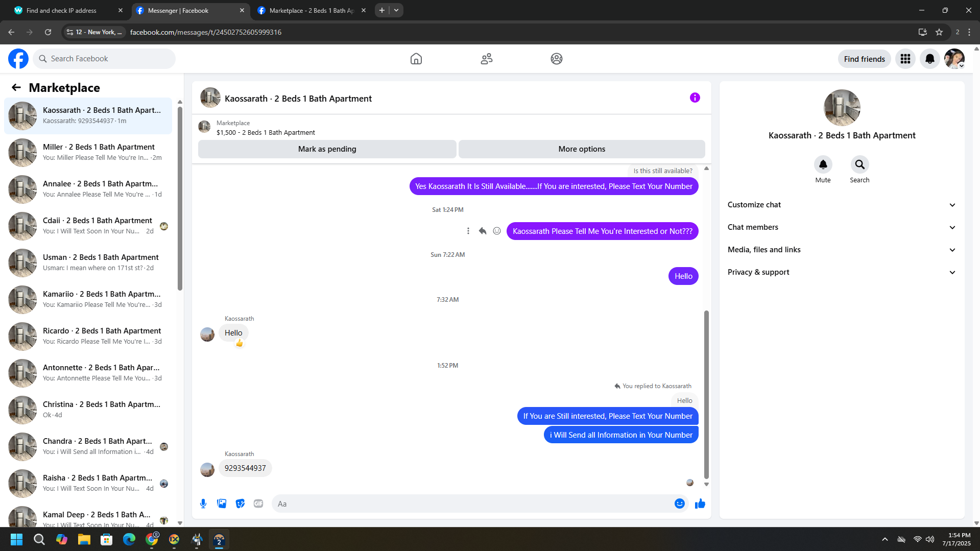This screenshot has width=980, height=551.
Task: Open Antonnette conversation
Action: (x=88, y=373)
